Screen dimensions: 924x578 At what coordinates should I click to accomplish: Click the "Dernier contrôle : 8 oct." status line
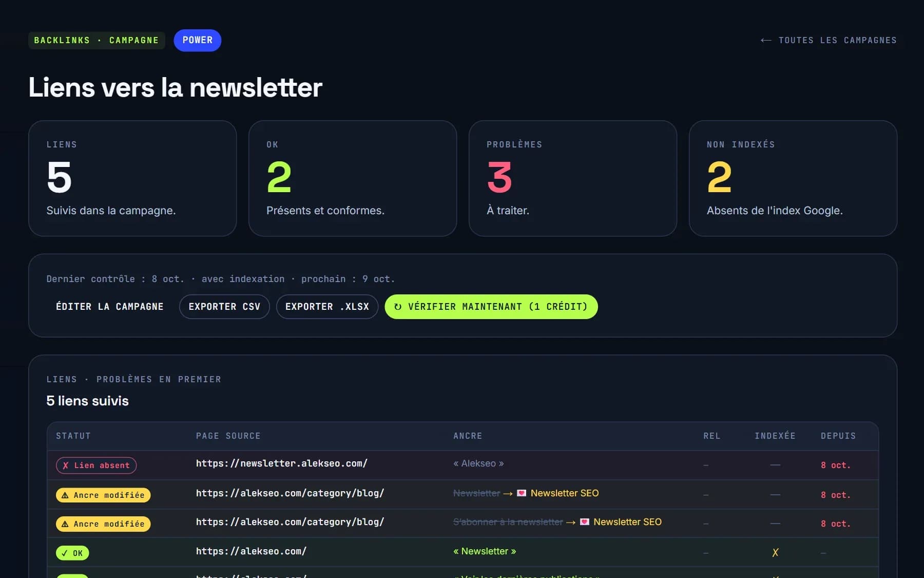tap(221, 279)
